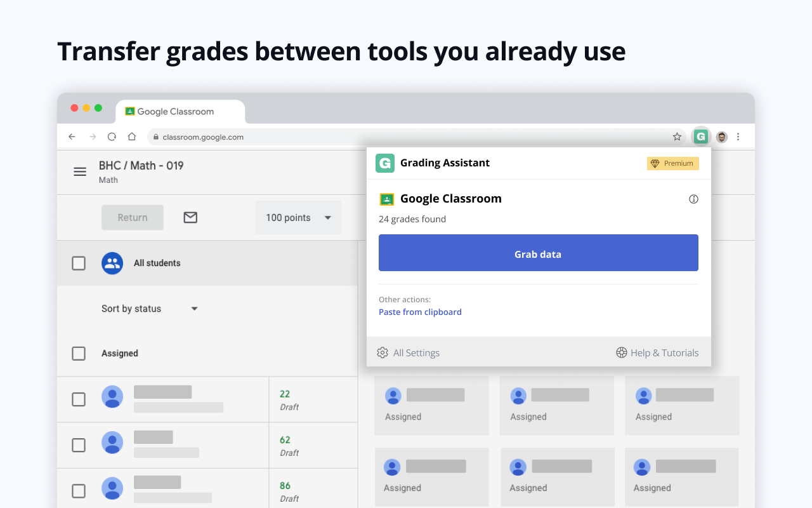The height and width of the screenshot is (508, 812).
Task: Check the box for the student graded 22
Action: click(79, 399)
